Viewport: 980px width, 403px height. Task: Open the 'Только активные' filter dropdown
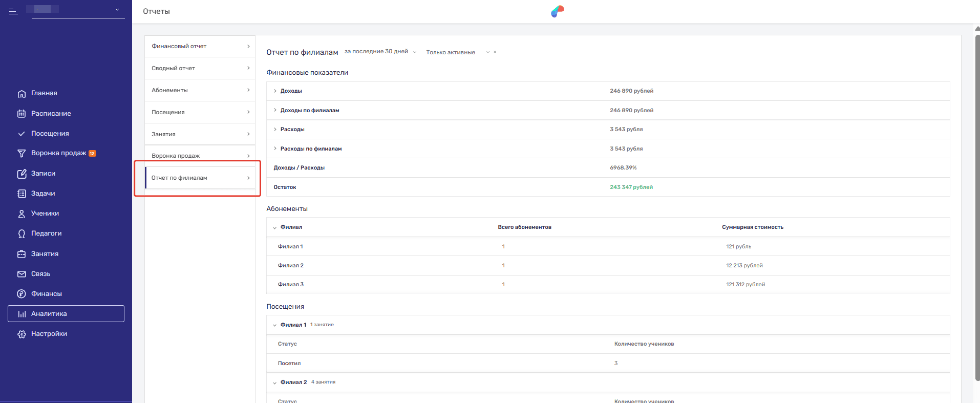pos(456,52)
